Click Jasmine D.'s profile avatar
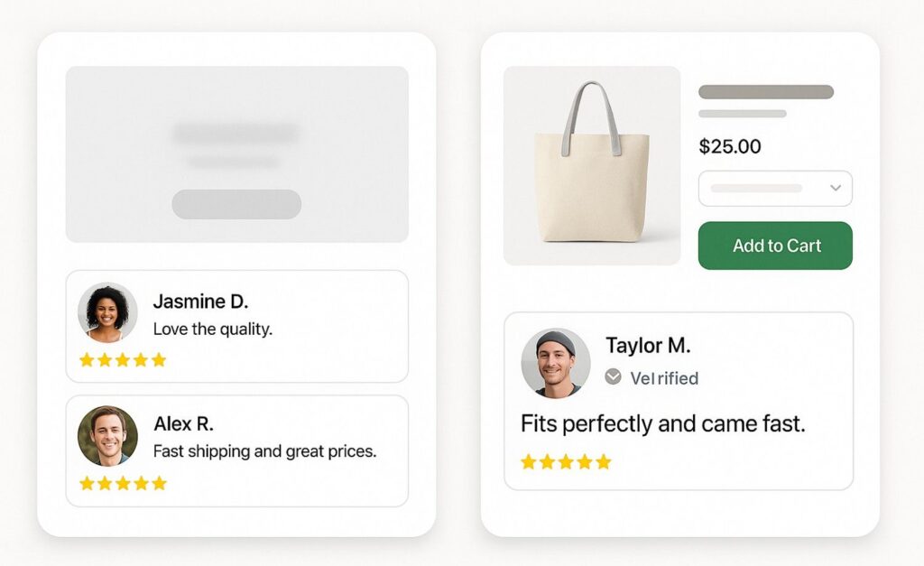Image resolution: width=924 pixels, height=566 pixels. pos(107,312)
